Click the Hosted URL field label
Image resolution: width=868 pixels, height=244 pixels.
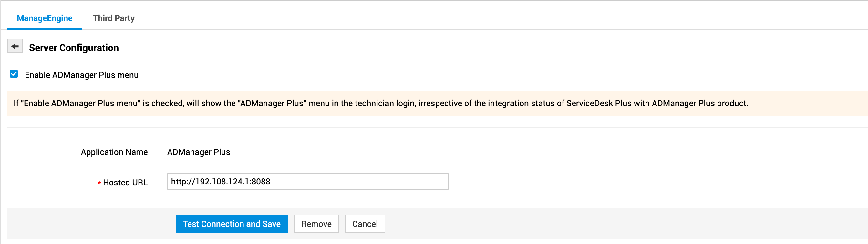click(125, 183)
